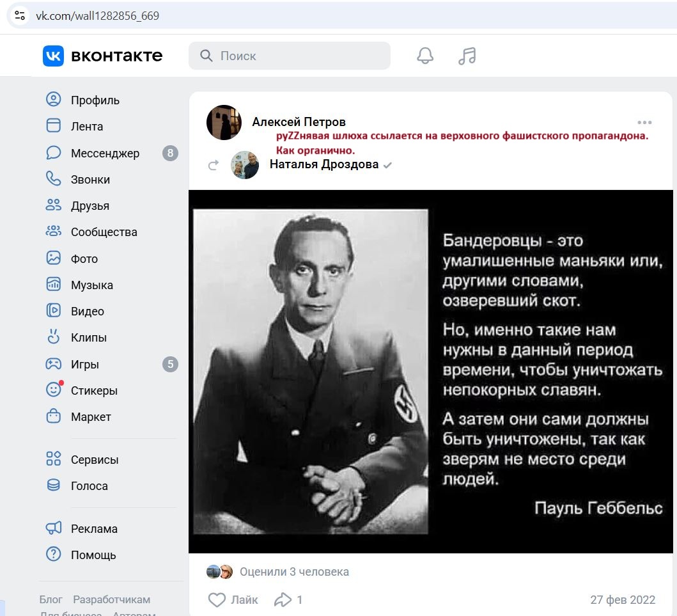Click the VK logo icon
Viewport: 677px width, 616px height.
click(54, 56)
